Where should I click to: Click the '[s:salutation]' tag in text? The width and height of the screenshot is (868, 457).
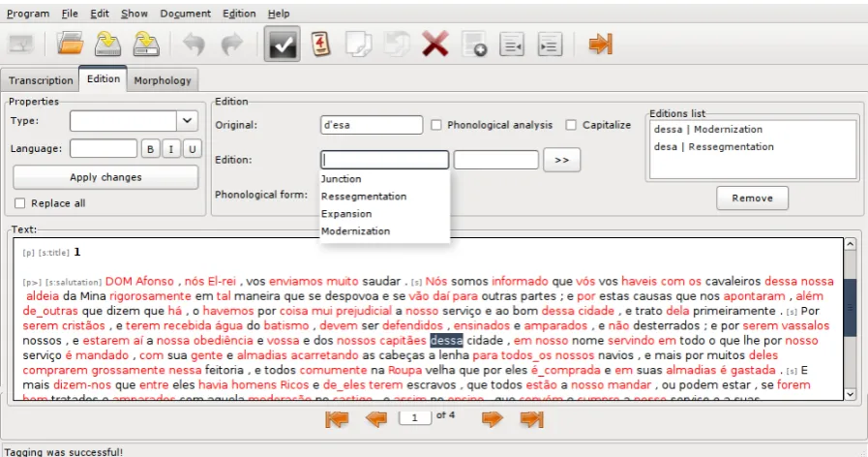pos(74,282)
